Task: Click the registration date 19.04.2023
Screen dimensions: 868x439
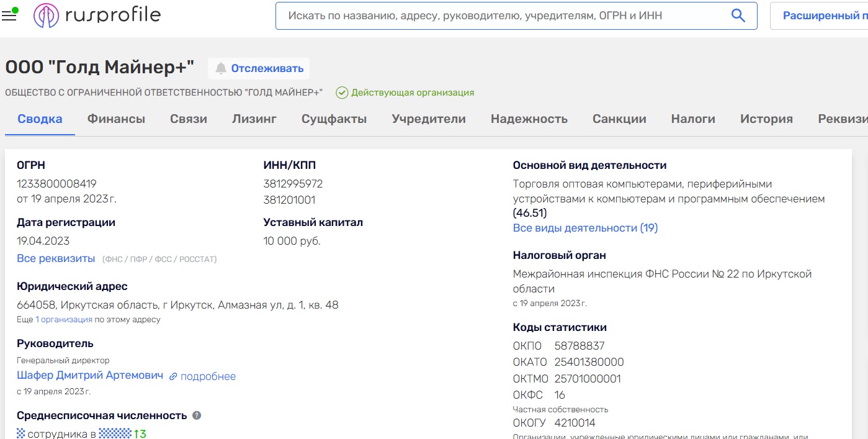Action: click(43, 241)
